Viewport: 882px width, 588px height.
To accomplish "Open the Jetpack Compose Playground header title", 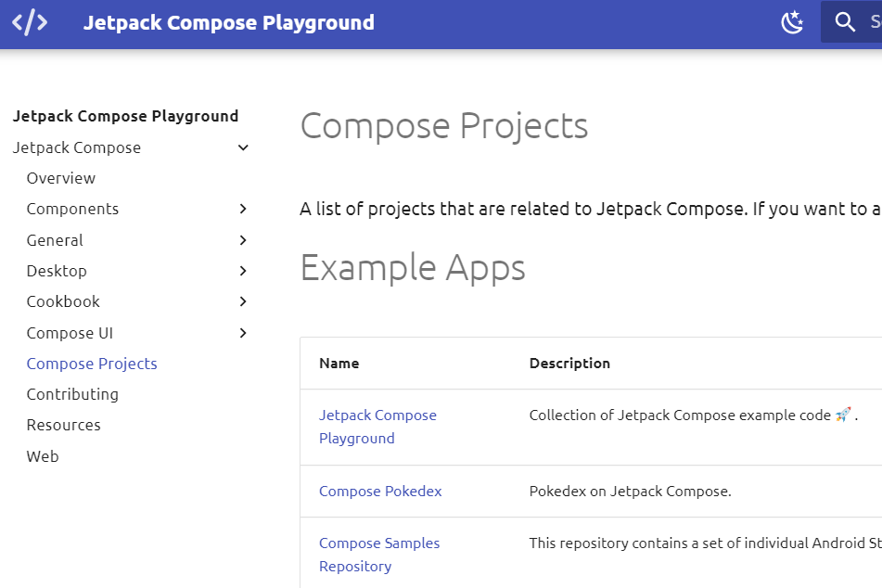I will point(228,22).
